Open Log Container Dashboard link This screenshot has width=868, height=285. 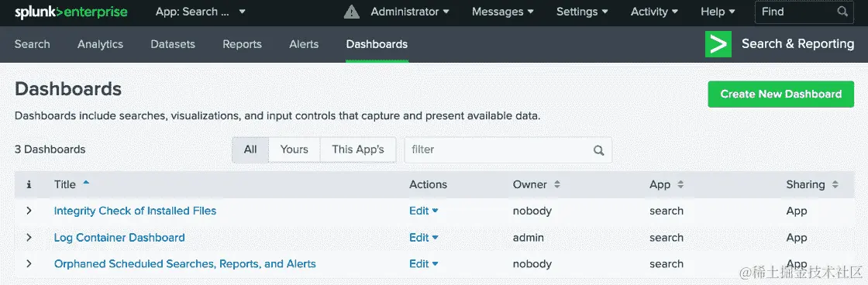pyautogui.click(x=119, y=238)
